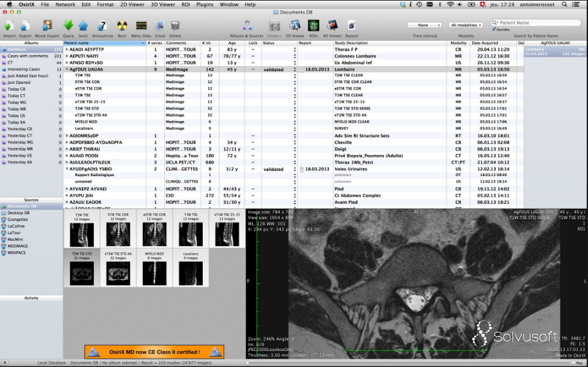The width and height of the screenshot is (588, 367).
Task: Click the Time Machine menu bar icon
Action: [x=419, y=4]
